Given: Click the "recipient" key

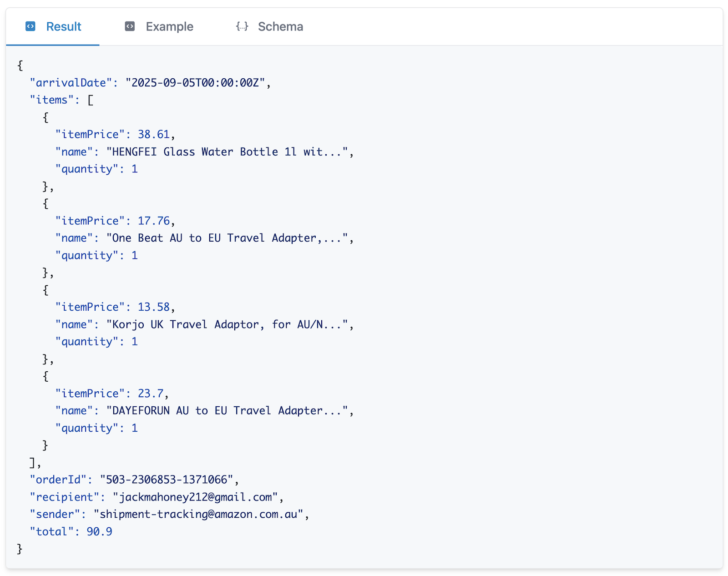Looking at the screenshot, I should tap(64, 497).
